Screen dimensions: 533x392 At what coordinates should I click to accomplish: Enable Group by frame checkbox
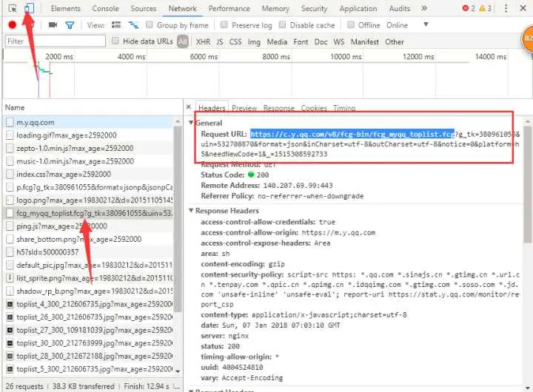pos(150,24)
